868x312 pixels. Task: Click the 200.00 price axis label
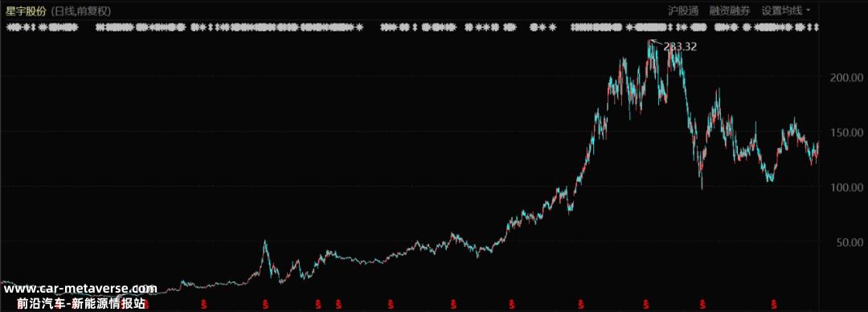[x=846, y=78]
